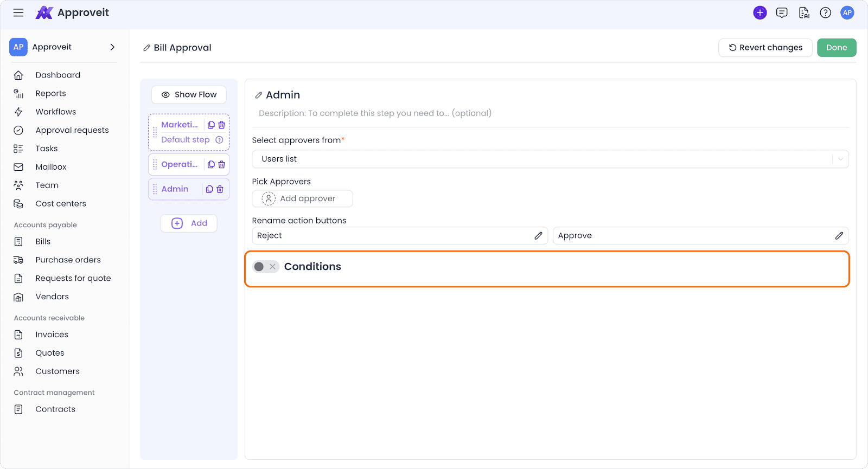Click the Default step help icon
The width and height of the screenshot is (868, 469).
[x=219, y=140]
